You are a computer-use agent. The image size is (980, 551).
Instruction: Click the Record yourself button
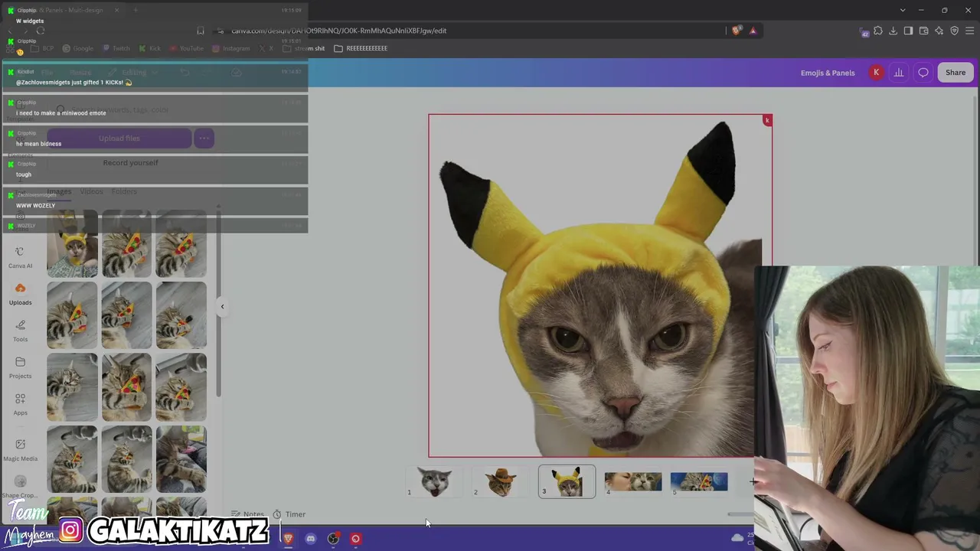point(130,163)
